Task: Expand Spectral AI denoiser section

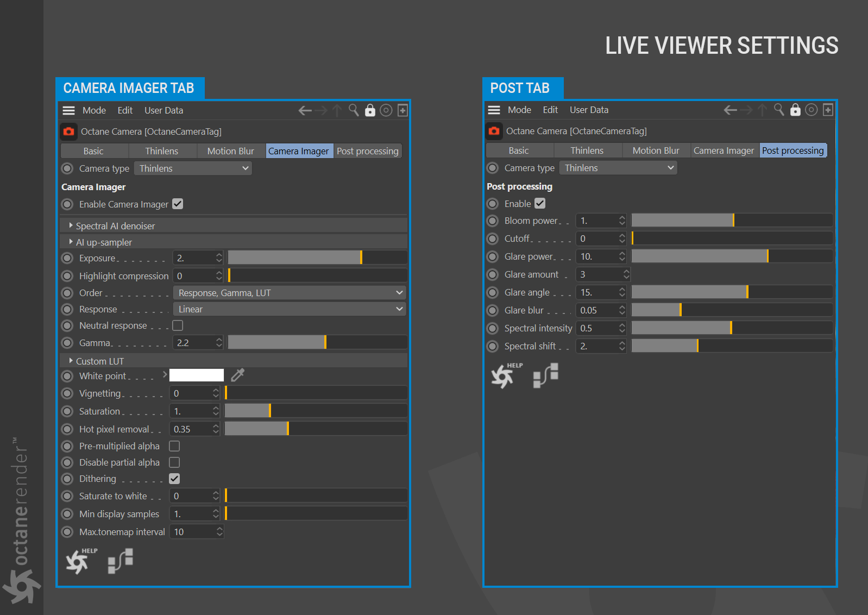Action: 71,225
